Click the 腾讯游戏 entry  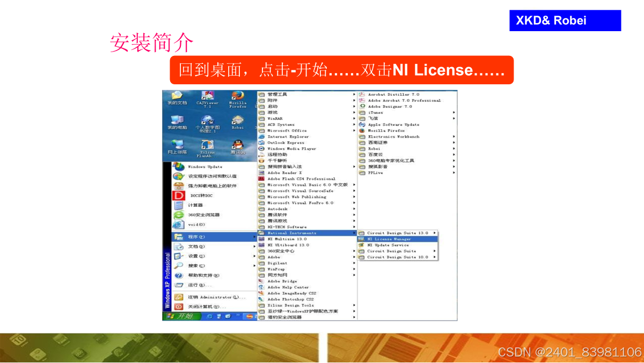[308, 221]
